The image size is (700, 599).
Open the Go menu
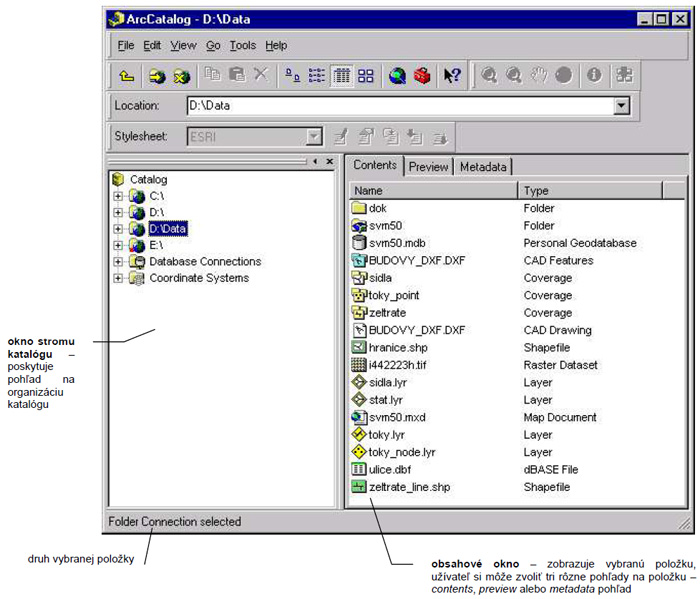click(213, 46)
